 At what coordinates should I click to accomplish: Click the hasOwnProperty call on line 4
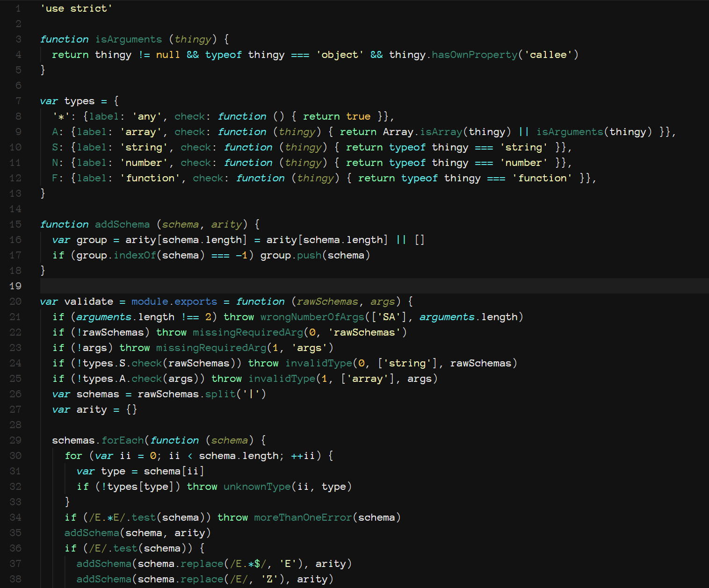pyautogui.click(x=474, y=55)
